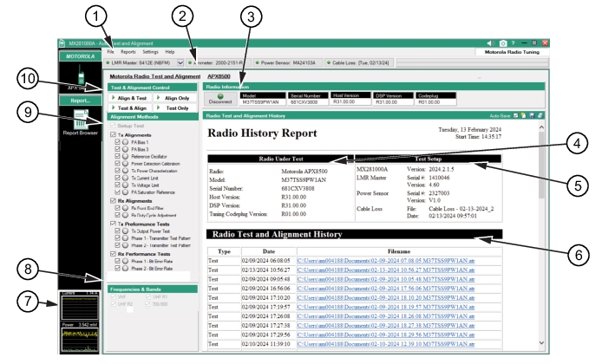Image resolution: width=602 pixels, height=364 pixels.
Task: Click the Serial Number field 681CXV3808
Action: (x=309, y=102)
